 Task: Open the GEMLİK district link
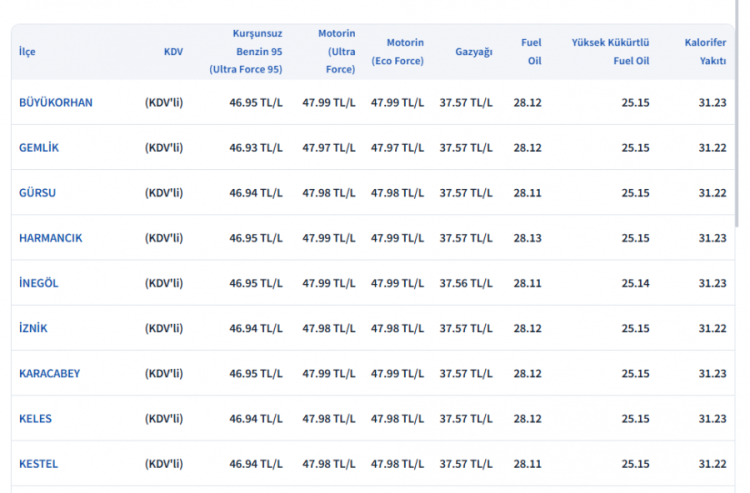(39, 147)
